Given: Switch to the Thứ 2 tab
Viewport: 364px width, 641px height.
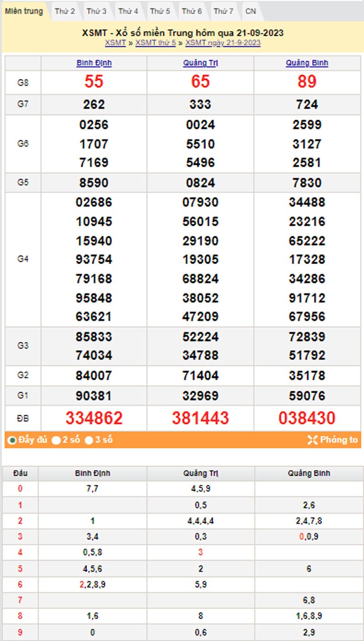Looking at the screenshot, I should 65,11.
